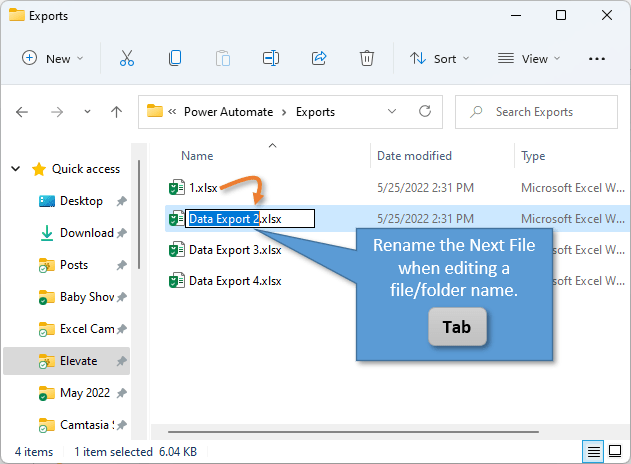Viewport: 631px width, 464px height.
Task: Click the Cut scissors icon
Action: click(127, 59)
